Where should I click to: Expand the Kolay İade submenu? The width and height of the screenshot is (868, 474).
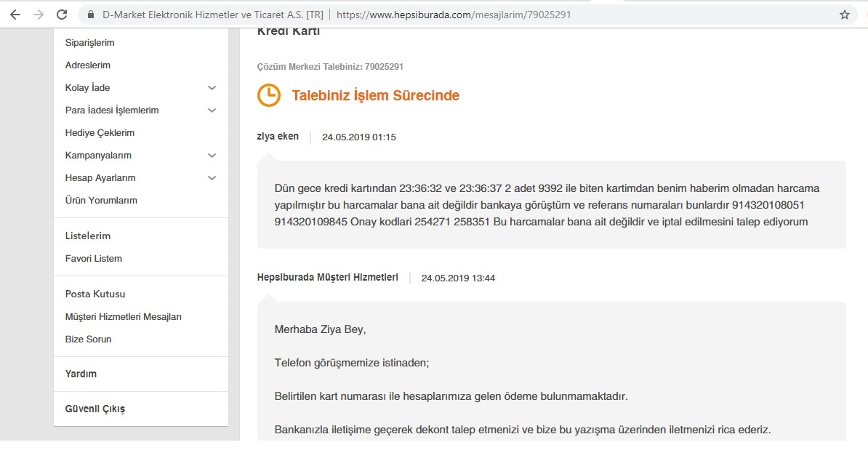pyautogui.click(x=212, y=88)
